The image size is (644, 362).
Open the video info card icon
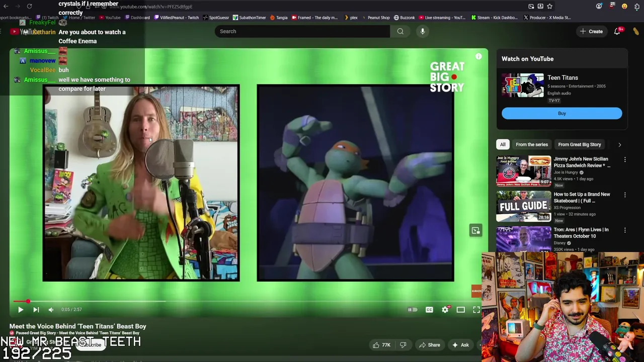pos(478,57)
